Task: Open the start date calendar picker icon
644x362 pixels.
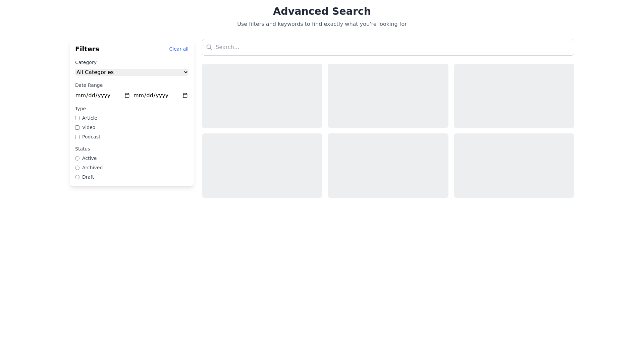Action: click(x=127, y=96)
